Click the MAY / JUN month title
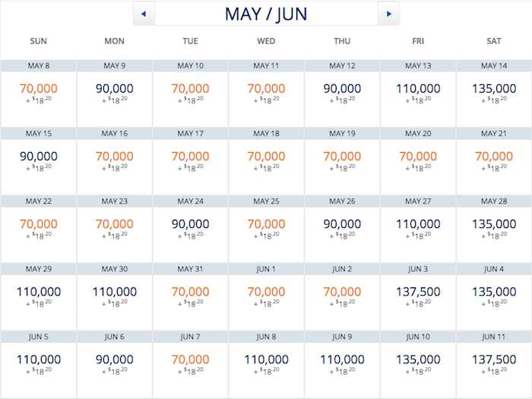The image size is (532, 399). [x=266, y=14]
